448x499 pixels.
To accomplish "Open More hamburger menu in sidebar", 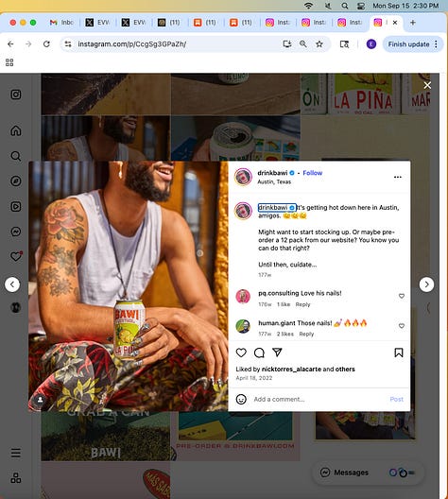I will [16, 453].
